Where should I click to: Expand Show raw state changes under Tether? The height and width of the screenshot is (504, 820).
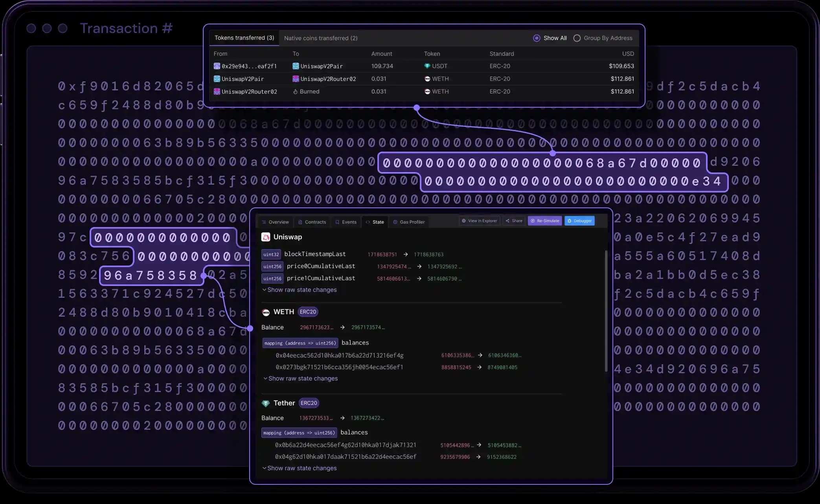tap(302, 468)
